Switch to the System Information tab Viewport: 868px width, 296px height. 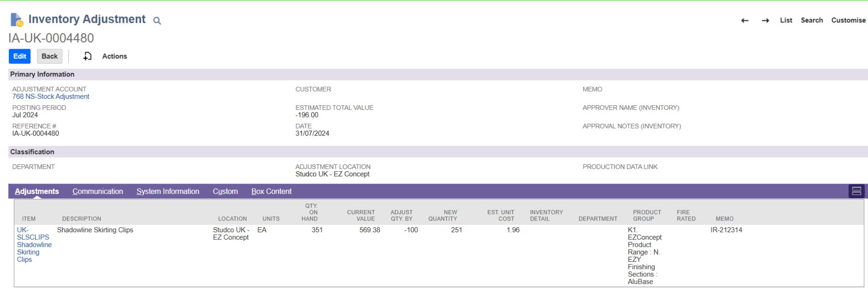tap(167, 191)
